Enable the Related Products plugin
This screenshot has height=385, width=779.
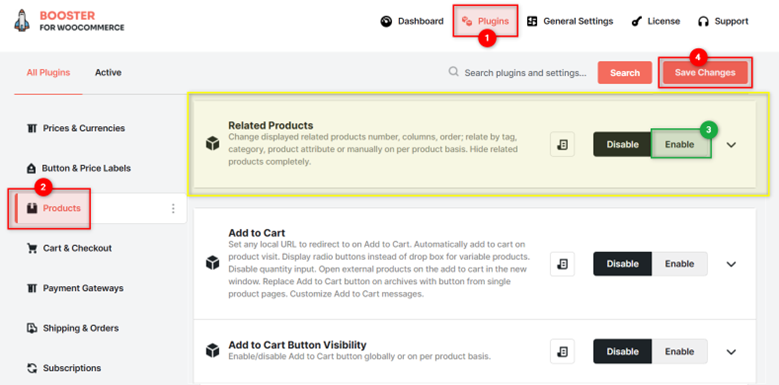click(x=680, y=145)
